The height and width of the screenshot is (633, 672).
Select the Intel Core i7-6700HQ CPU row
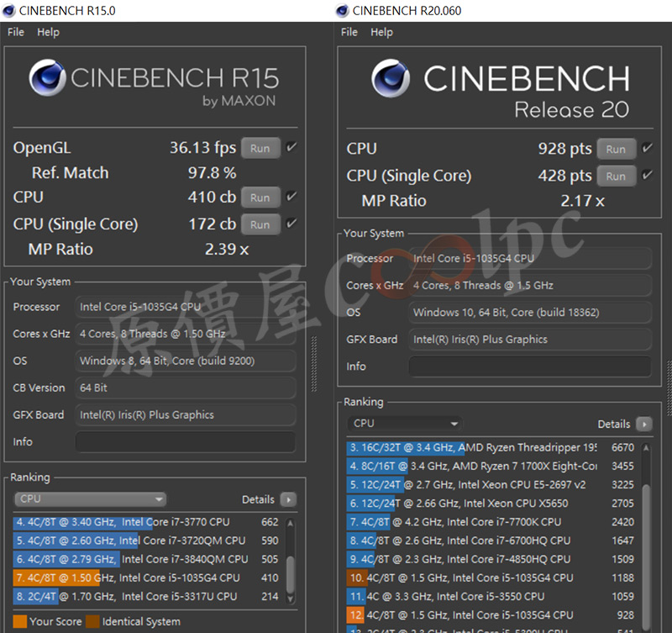[491, 541]
